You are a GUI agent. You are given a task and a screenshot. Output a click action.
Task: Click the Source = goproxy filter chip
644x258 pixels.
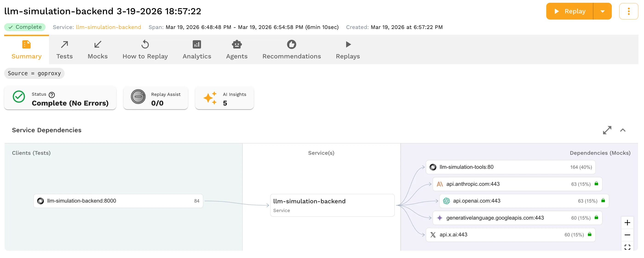pyautogui.click(x=34, y=73)
